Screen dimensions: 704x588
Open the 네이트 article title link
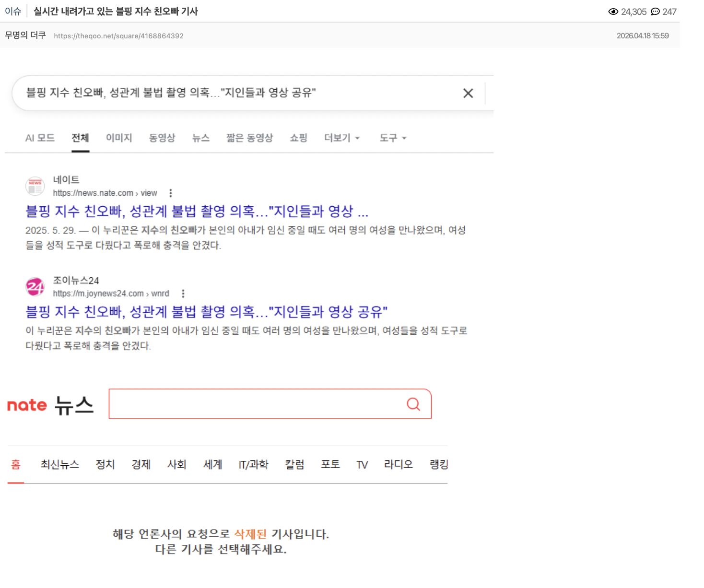197,211
